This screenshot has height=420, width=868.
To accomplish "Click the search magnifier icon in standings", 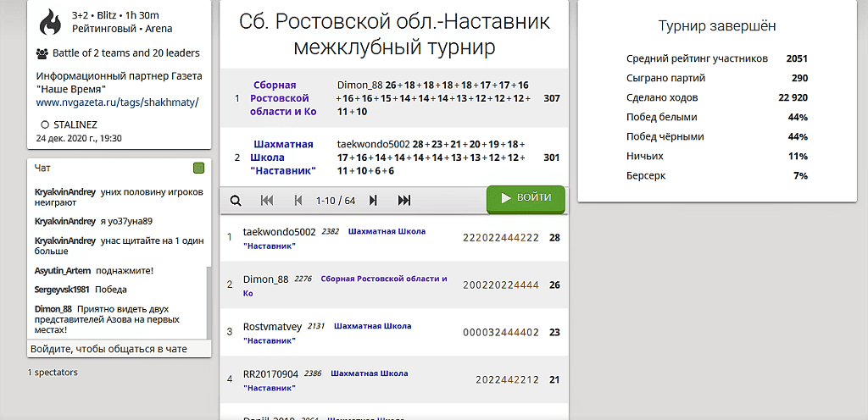I will click(236, 201).
